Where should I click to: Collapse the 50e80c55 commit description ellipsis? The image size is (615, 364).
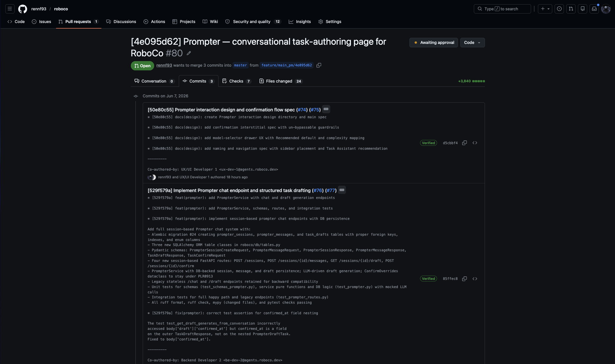(x=326, y=109)
